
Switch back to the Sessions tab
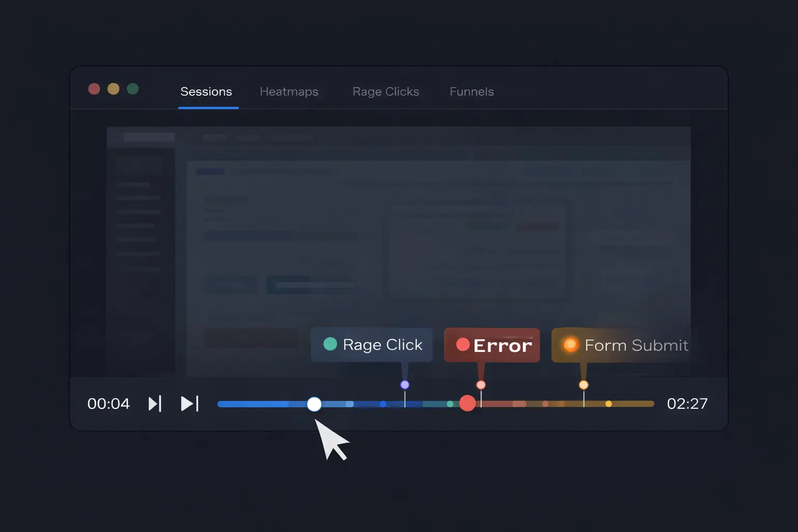click(x=206, y=91)
